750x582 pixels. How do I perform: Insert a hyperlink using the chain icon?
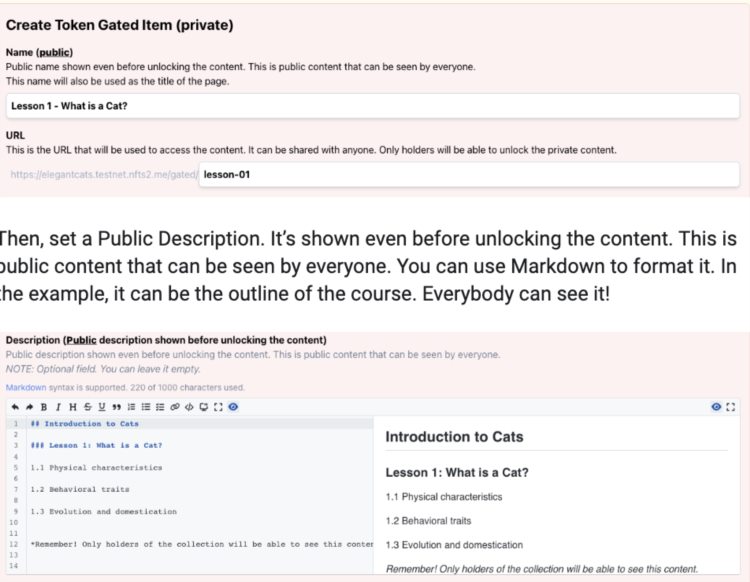tap(175, 407)
